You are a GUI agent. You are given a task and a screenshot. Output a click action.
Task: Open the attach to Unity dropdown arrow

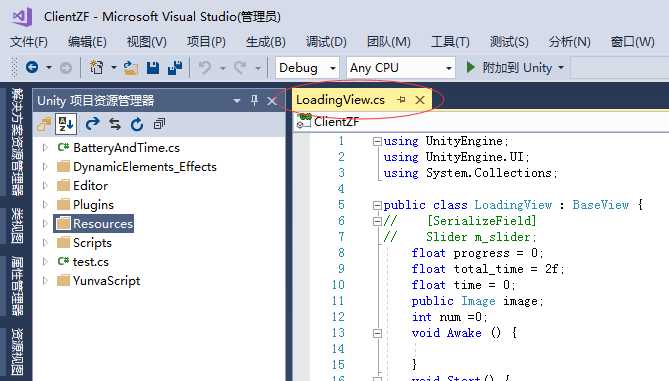(x=561, y=68)
